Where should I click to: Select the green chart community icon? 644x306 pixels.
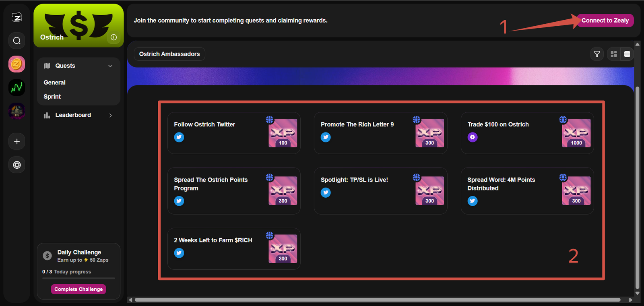(17, 88)
